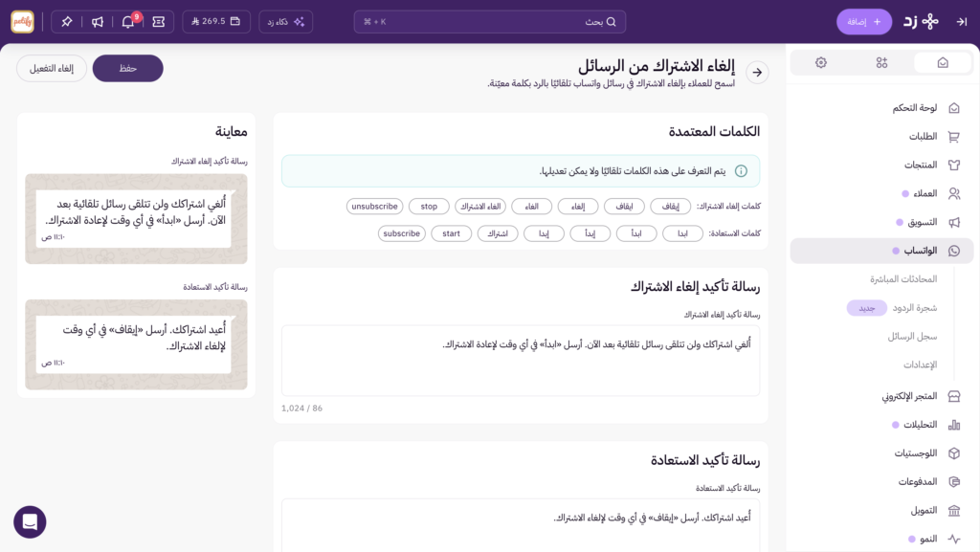Click the restore message preview bubble
Screen dimensions: 980x552
(x=134, y=344)
